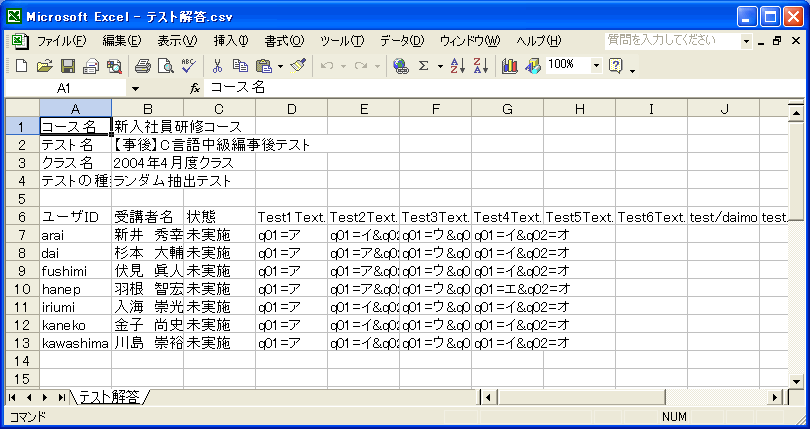Click the formula bar showing コース名
810x429 pixels.
click(503, 88)
